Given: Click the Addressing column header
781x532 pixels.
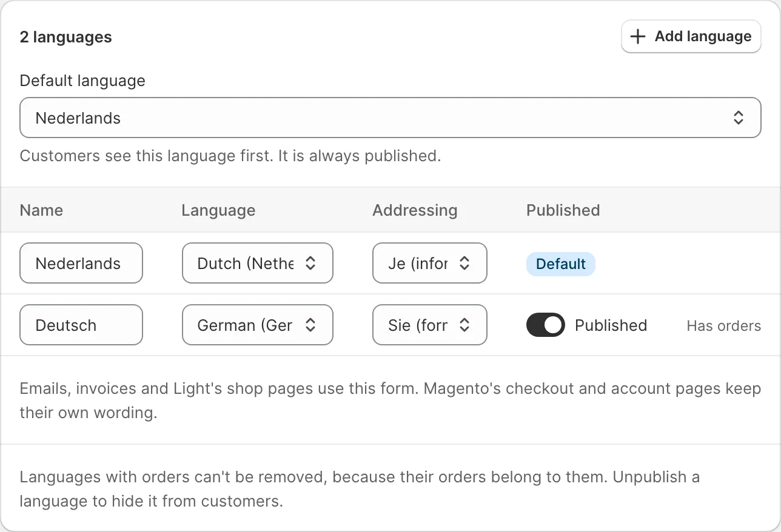Looking at the screenshot, I should pyautogui.click(x=415, y=210).
